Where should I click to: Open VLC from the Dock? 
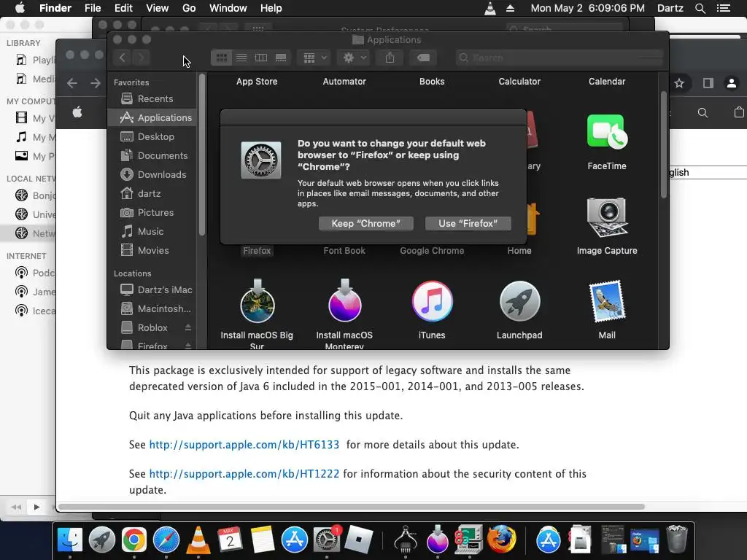[198, 540]
